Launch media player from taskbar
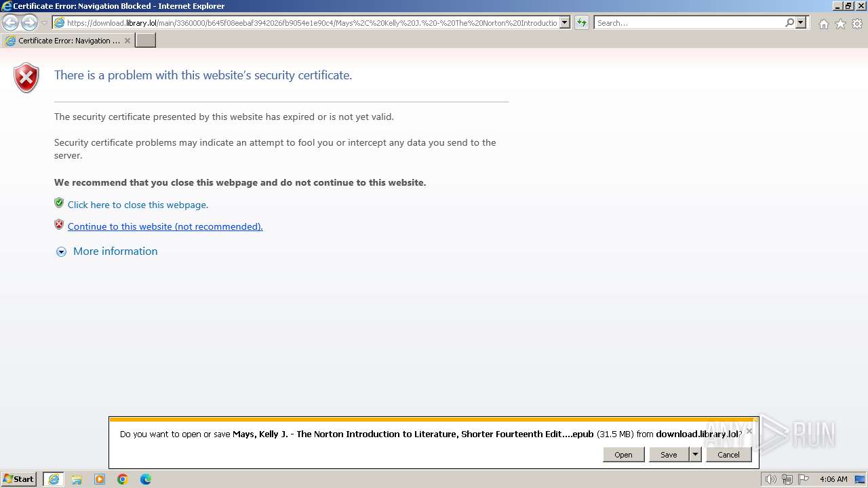 tap(100, 479)
